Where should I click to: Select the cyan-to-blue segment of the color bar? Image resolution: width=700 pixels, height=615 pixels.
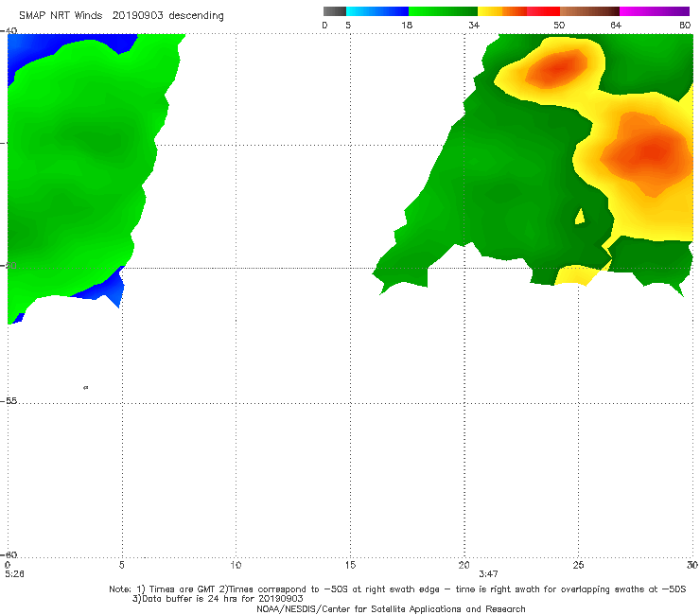[x=377, y=11]
